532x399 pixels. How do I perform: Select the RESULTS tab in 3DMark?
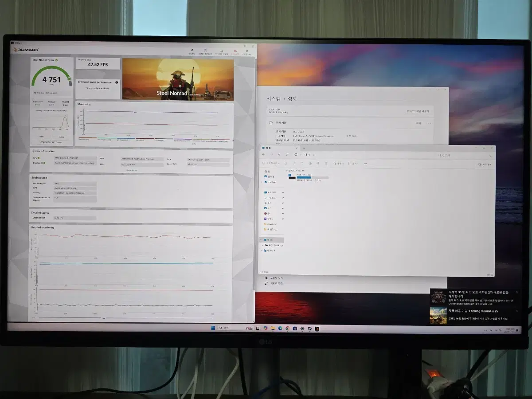[235, 52]
